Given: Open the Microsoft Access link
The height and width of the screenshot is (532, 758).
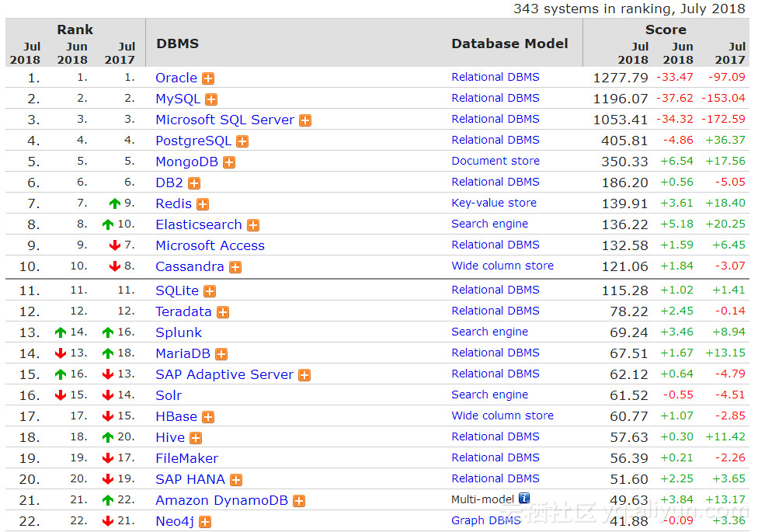Looking at the screenshot, I should (x=210, y=245).
